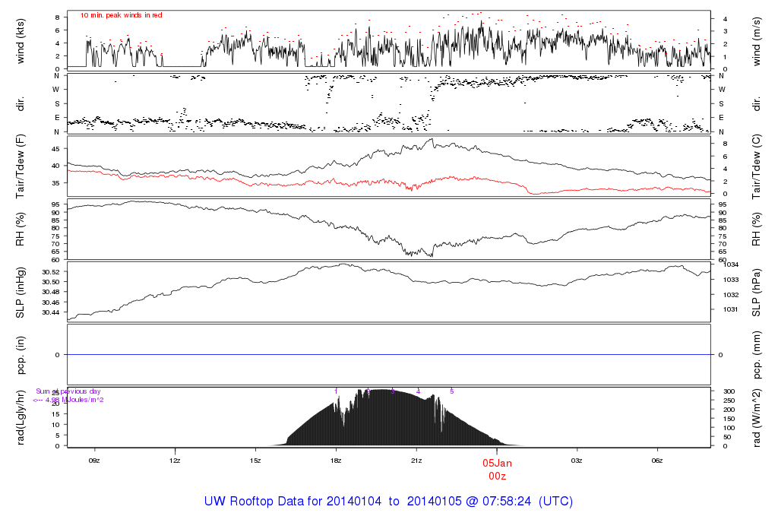
Task: Click the red 05Jan 00z date marker
Action: click(x=497, y=468)
